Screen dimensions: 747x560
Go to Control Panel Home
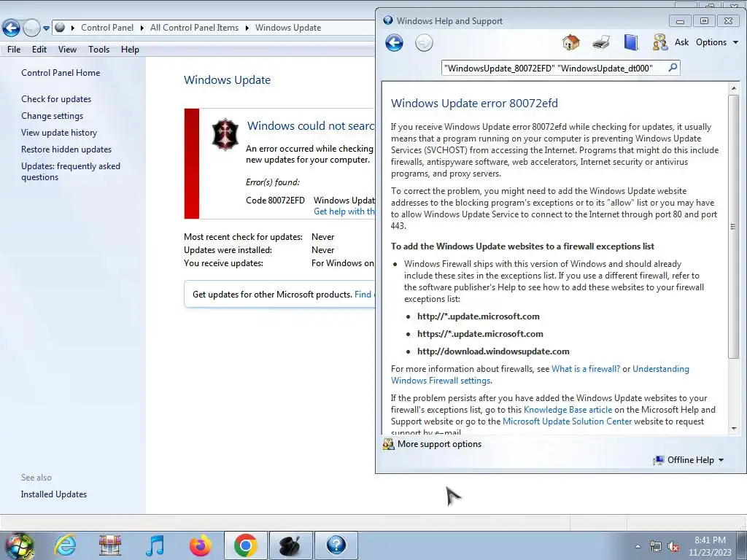61,72
